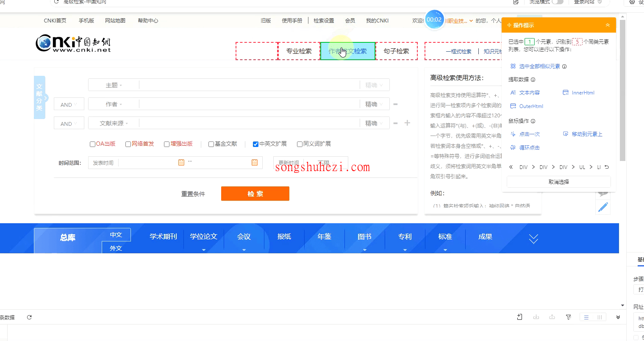Screen dimensions: 644x341
Task: Open 一框式检索 link
Action: point(458,52)
